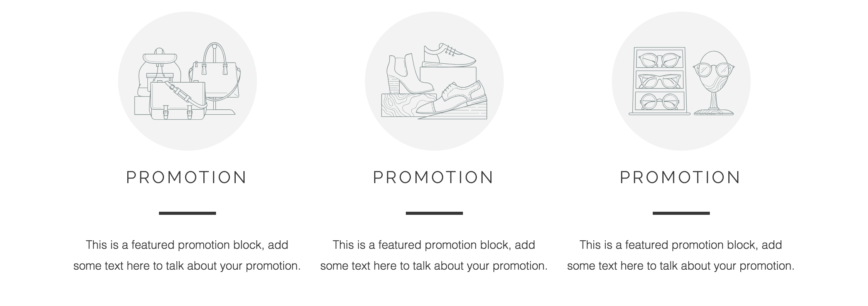The width and height of the screenshot is (868, 306).
Task: Select the PROMOTION heading under the eyewear icon
Action: (681, 177)
